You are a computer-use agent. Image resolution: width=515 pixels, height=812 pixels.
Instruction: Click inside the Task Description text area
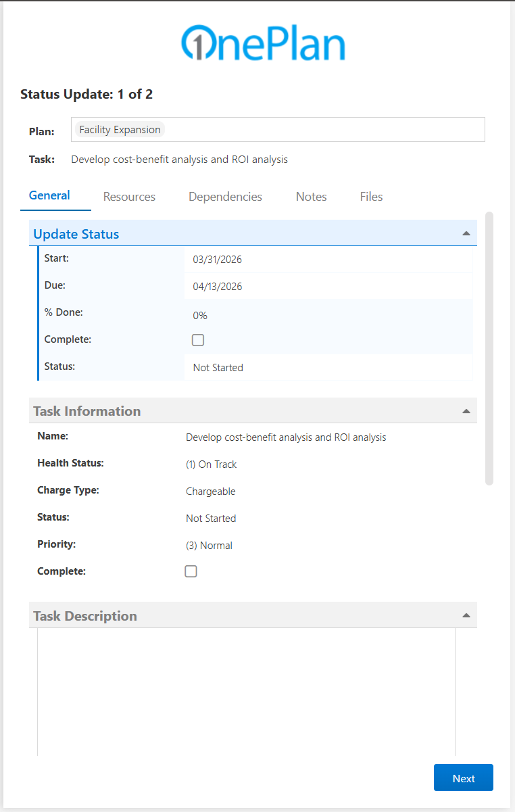coord(246,692)
